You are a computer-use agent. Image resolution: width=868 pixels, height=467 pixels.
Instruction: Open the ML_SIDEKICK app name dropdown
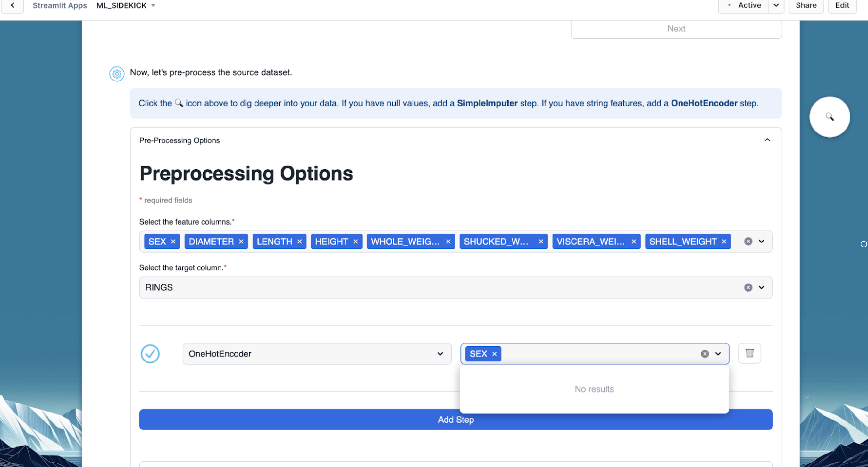(153, 5)
